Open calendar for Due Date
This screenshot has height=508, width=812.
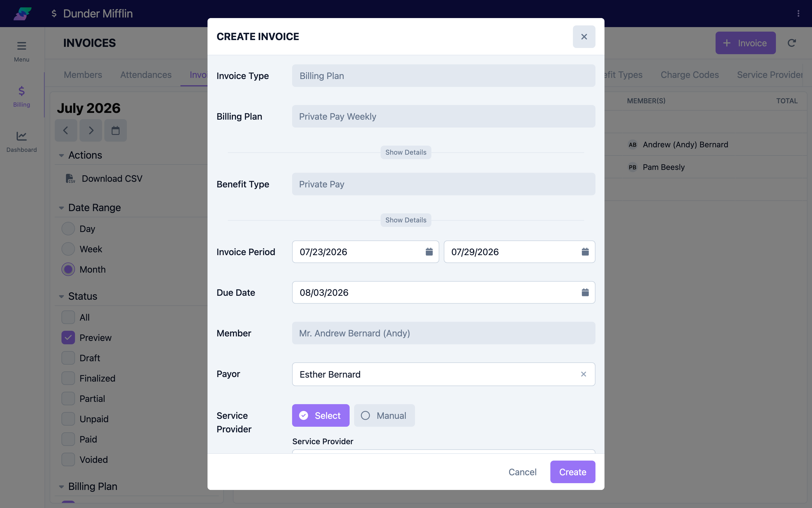tap(585, 292)
